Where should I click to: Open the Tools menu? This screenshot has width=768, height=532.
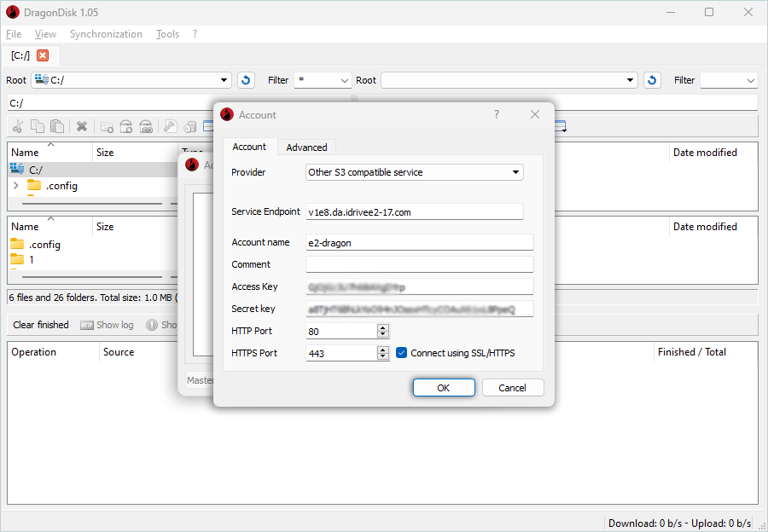167,34
